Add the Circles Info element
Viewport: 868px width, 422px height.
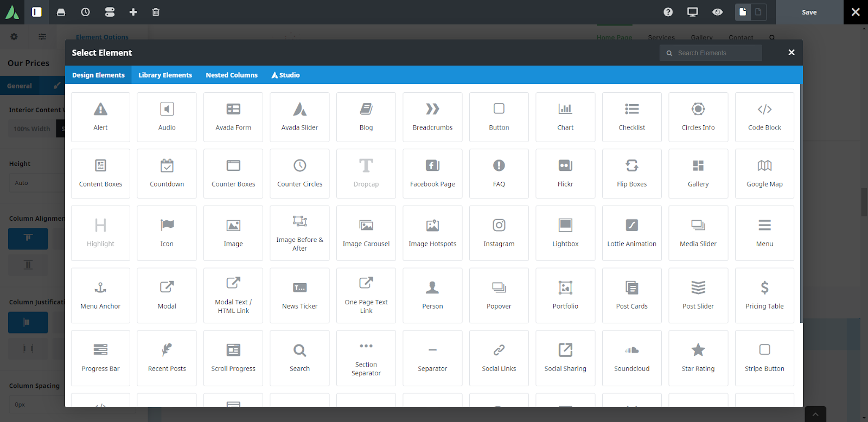tap(698, 117)
